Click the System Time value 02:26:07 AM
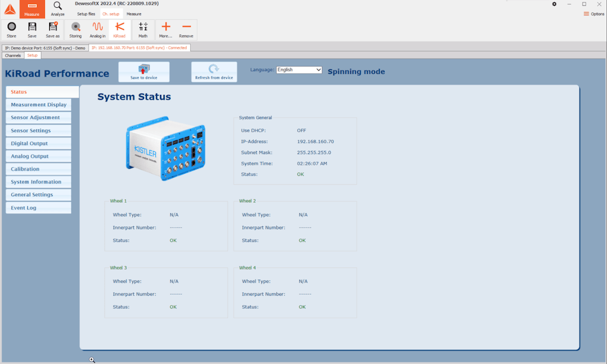Viewport: 607px width, 364px height. pyautogui.click(x=312, y=164)
